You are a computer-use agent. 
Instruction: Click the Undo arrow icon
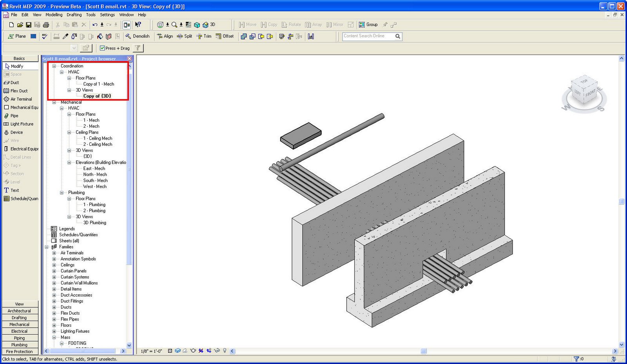pyautogui.click(x=95, y=25)
